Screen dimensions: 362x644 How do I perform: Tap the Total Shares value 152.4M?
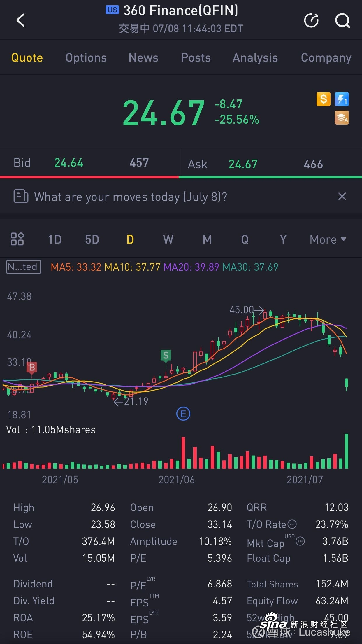click(x=332, y=584)
